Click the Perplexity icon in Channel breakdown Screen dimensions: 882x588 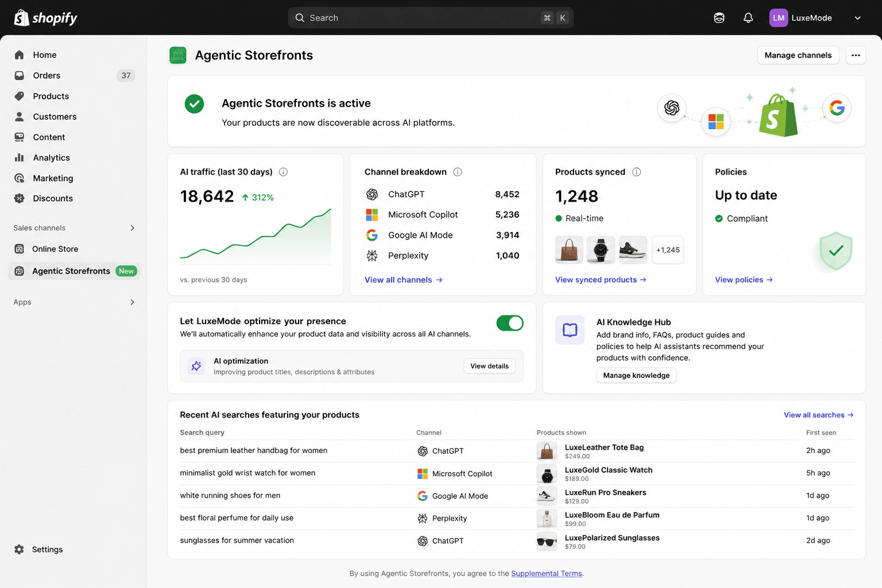372,256
